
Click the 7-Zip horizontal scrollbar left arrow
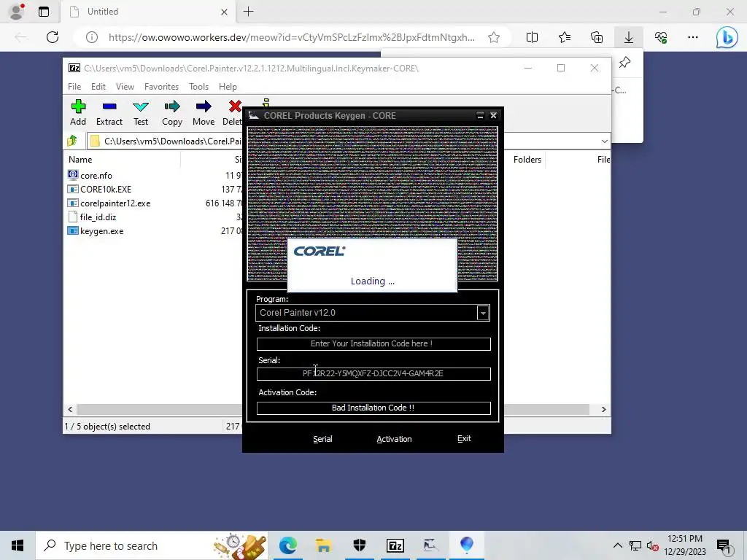[x=70, y=410]
